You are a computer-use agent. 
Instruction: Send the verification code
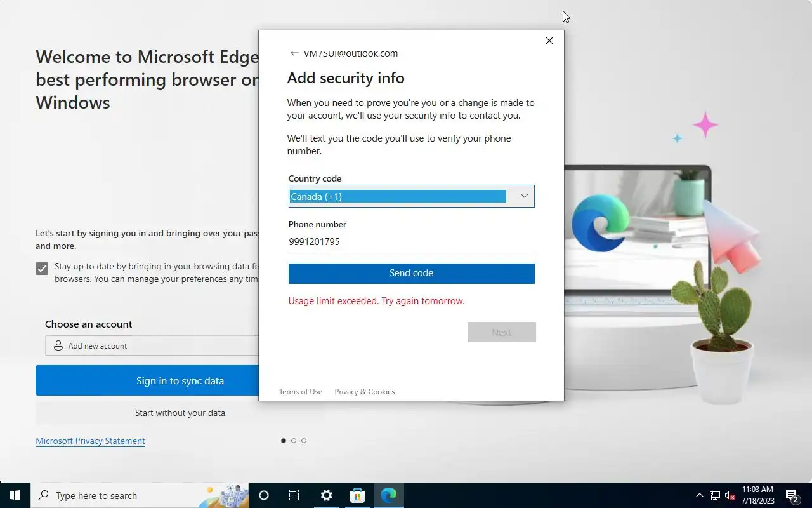(x=411, y=273)
